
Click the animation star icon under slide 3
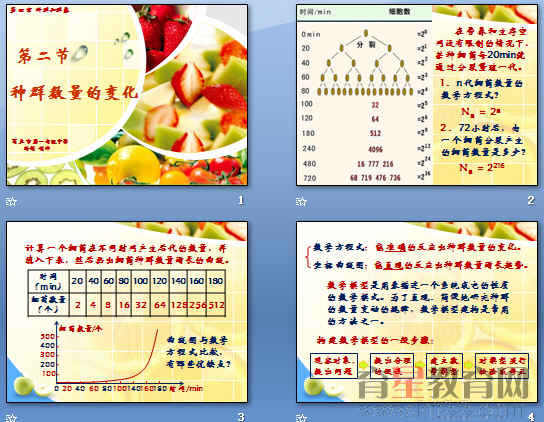click(11, 417)
